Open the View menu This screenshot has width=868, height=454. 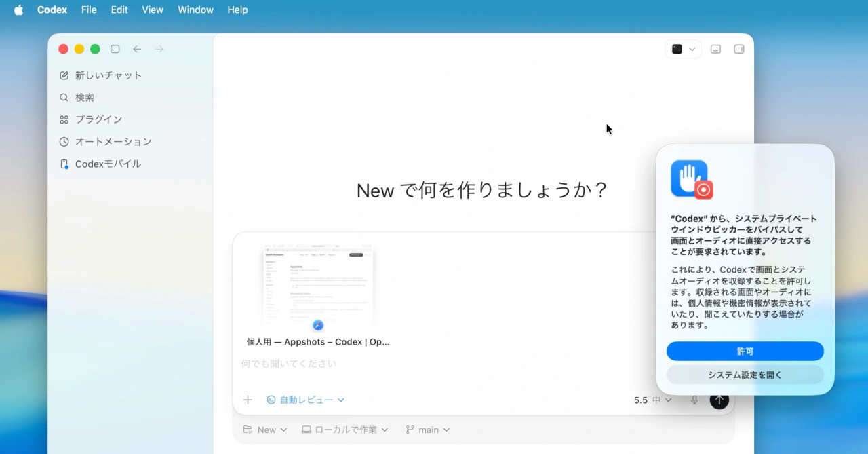tap(153, 10)
